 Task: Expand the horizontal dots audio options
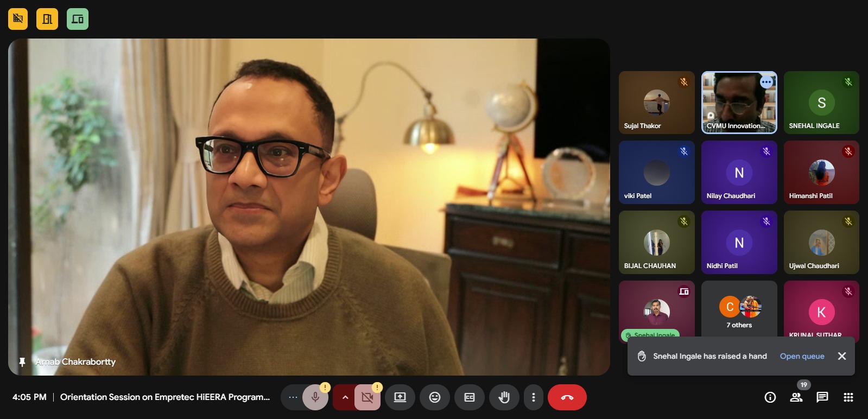[x=293, y=397]
